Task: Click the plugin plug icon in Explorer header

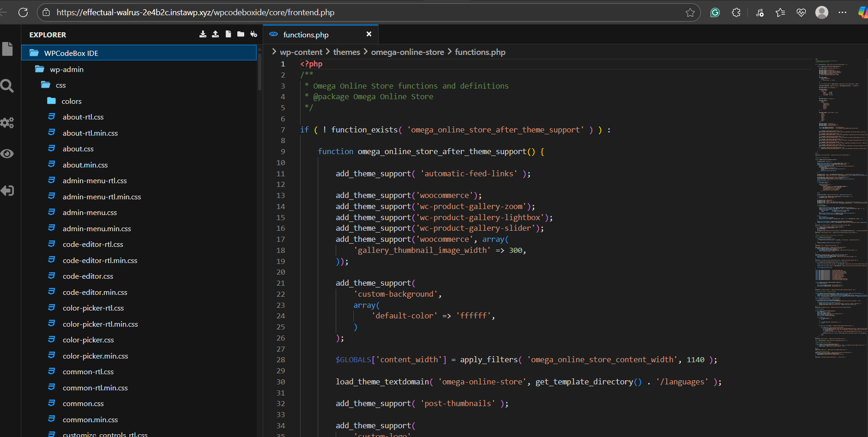Action: click(x=253, y=34)
